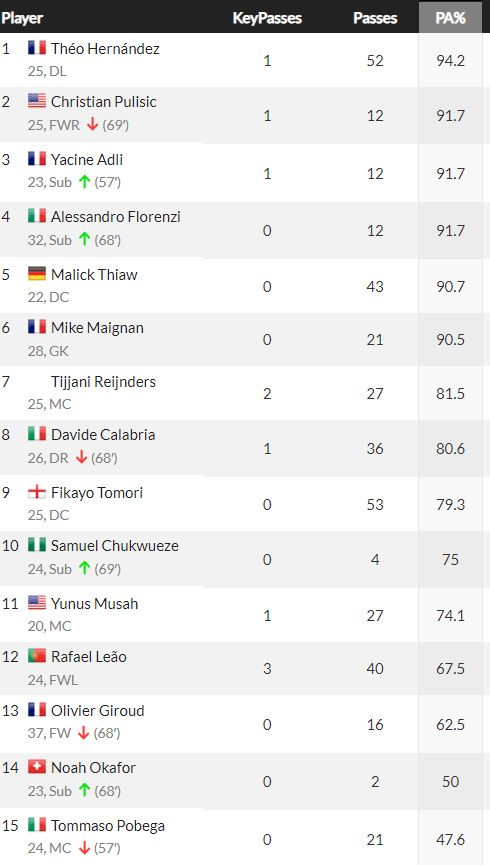Open Tijjani Reijnders player profile

[103, 382]
